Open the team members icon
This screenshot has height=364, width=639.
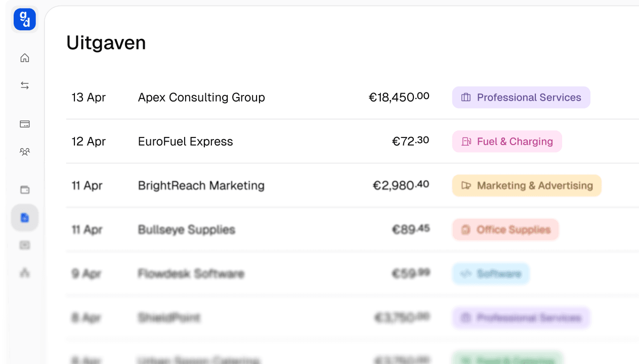pos(25,151)
